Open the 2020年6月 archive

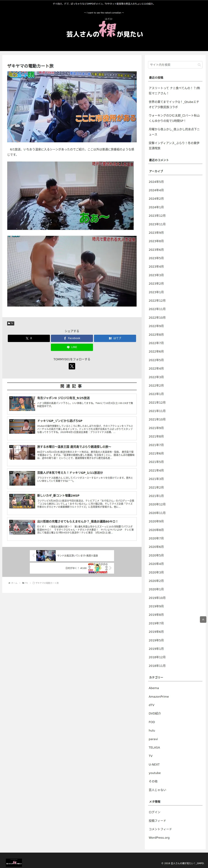point(156,547)
